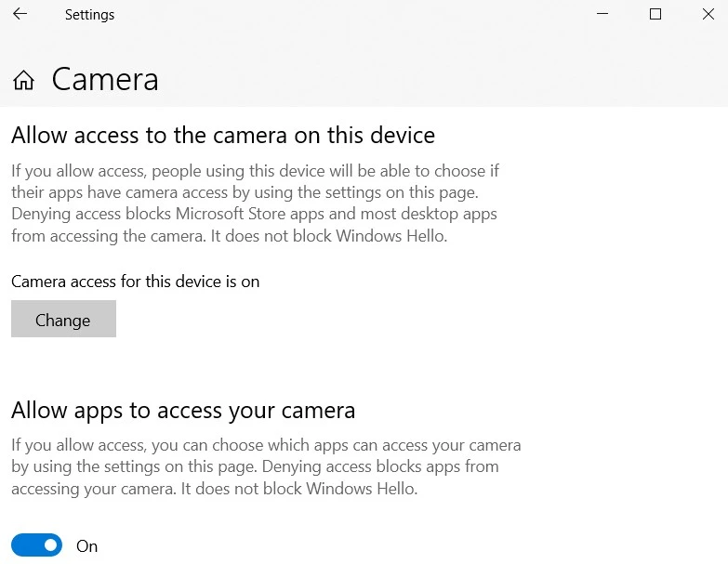Click "Camera access for this device is on" status text
The image size is (728, 564).
pos(135,281)
